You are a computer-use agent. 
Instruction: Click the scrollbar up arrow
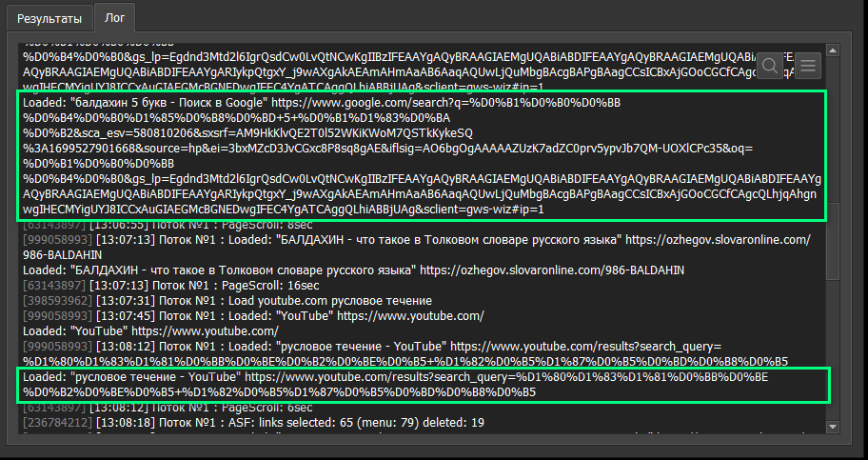tap(833, 48)
